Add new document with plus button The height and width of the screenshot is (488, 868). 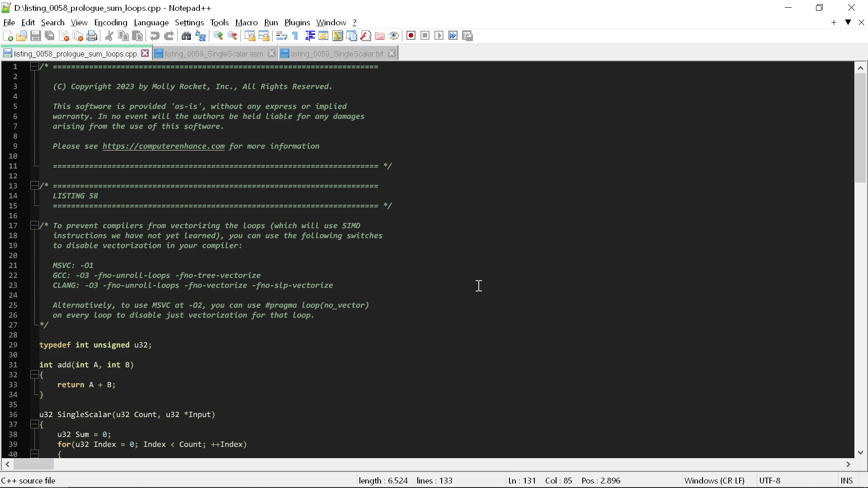[834, 22]
